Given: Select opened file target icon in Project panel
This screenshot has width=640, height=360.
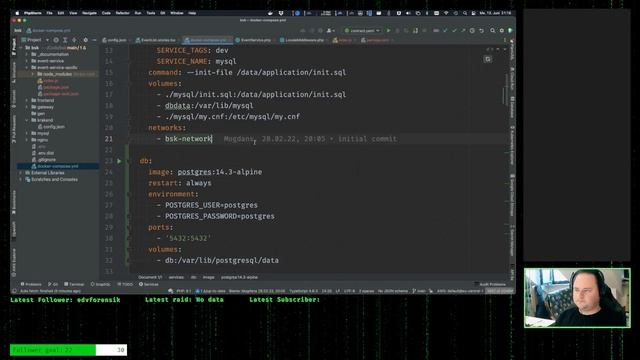Looking at the screenshot, I should pos(56,40).
